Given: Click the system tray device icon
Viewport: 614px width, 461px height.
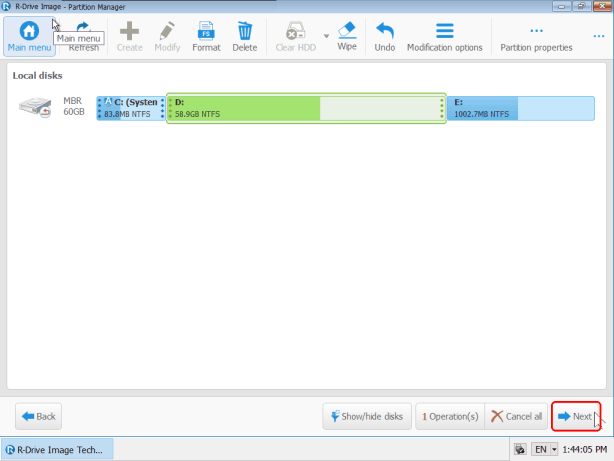Looking at the screenshot, I should tap(520, 449).
